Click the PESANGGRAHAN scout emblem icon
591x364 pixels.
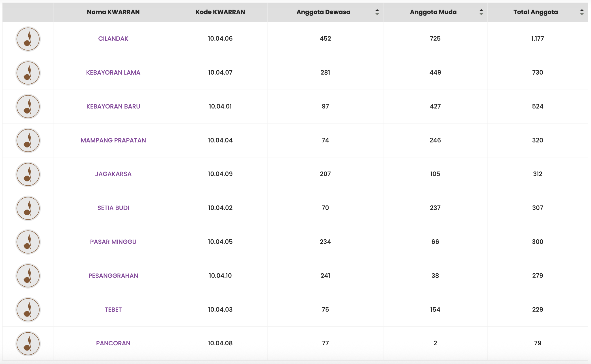point(28,276)
